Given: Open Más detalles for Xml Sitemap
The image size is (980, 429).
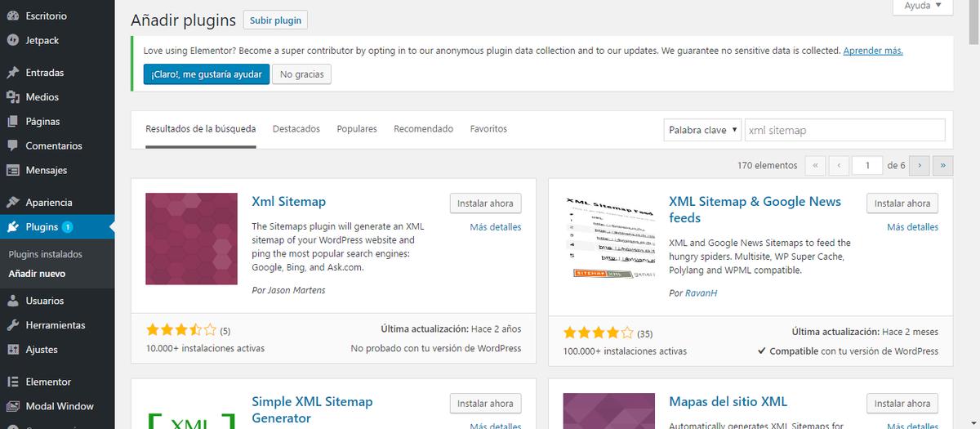Looking at the screenshot, I should tap(496, 227).
